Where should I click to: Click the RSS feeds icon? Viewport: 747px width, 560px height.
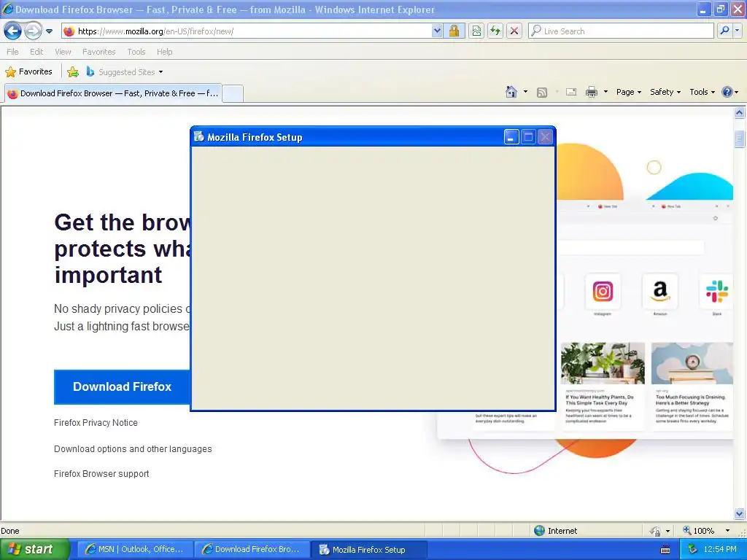coord(542,93)
